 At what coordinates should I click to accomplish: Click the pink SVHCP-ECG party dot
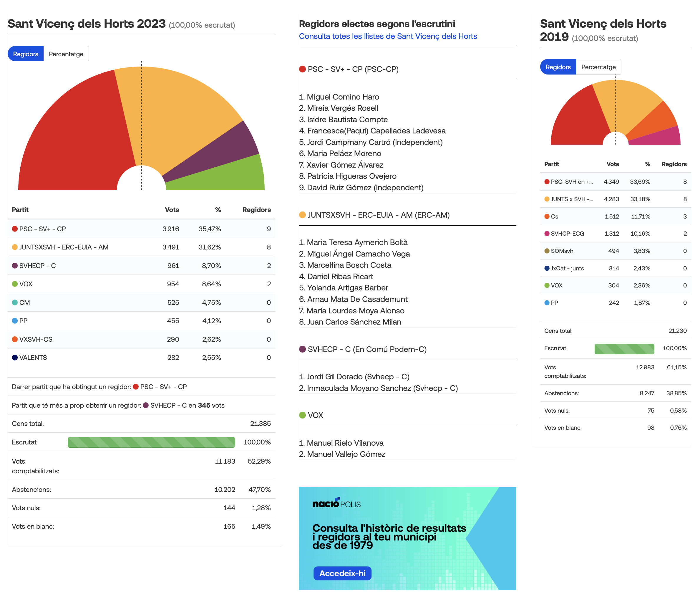(x=547, y=234)
